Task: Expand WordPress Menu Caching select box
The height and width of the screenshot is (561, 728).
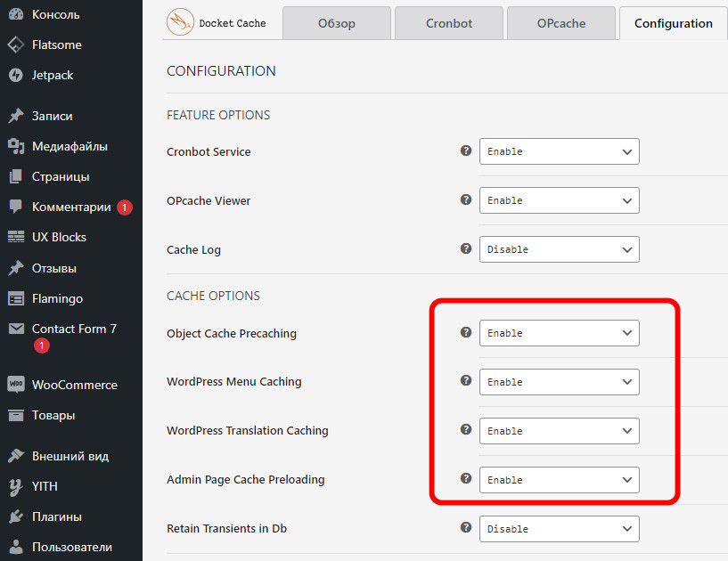Action: coord(559,382)
